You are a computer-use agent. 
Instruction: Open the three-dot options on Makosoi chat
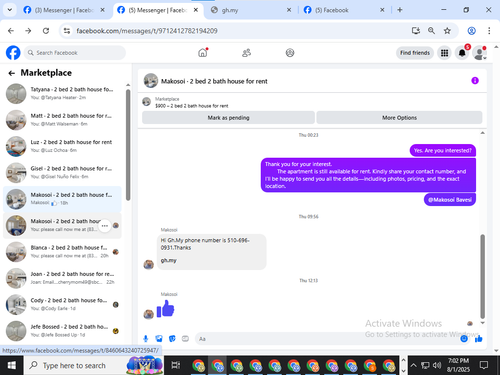pyautogui.click(x=105, y=226)
